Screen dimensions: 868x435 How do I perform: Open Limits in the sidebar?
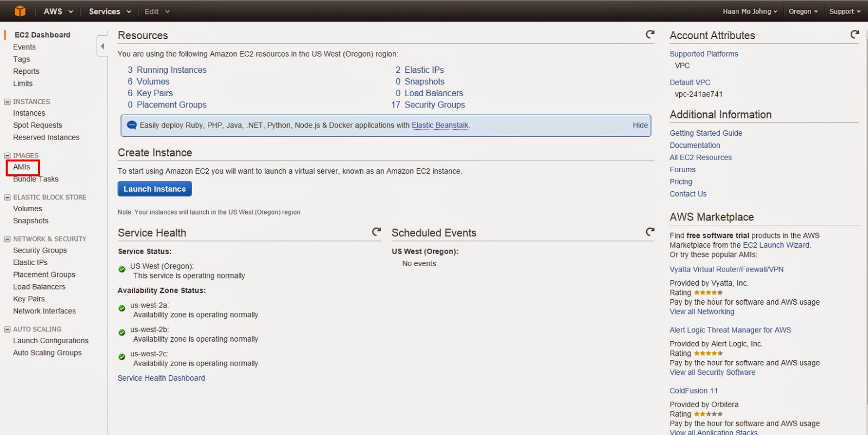pos(23,84)
